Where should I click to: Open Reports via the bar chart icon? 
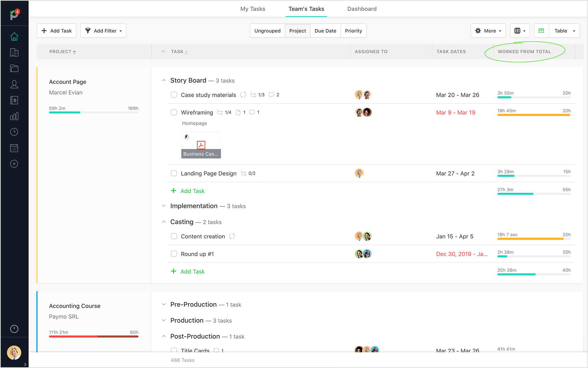point(14,116)
